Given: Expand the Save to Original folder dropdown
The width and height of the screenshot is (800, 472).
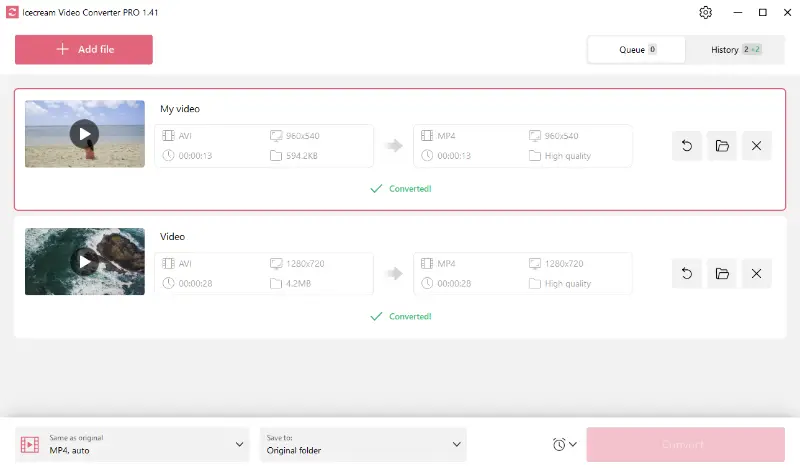Looking at the screenshot, I should click(x=363, y=444).
